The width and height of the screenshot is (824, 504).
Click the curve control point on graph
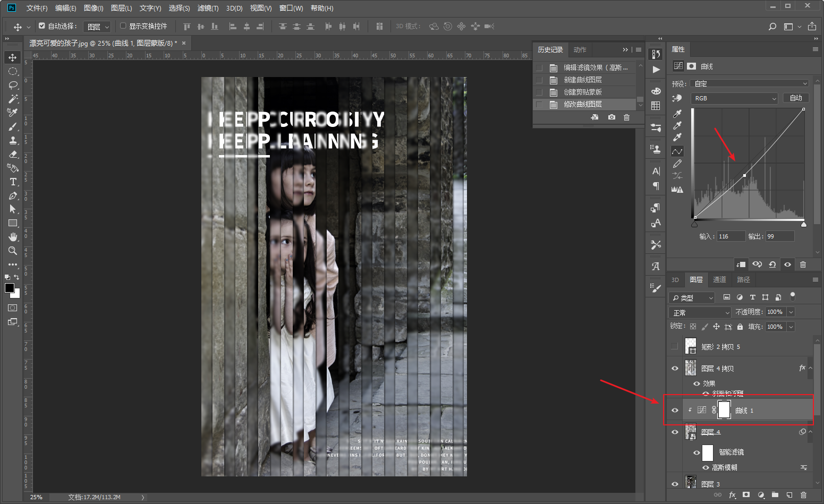click(744, 175)
